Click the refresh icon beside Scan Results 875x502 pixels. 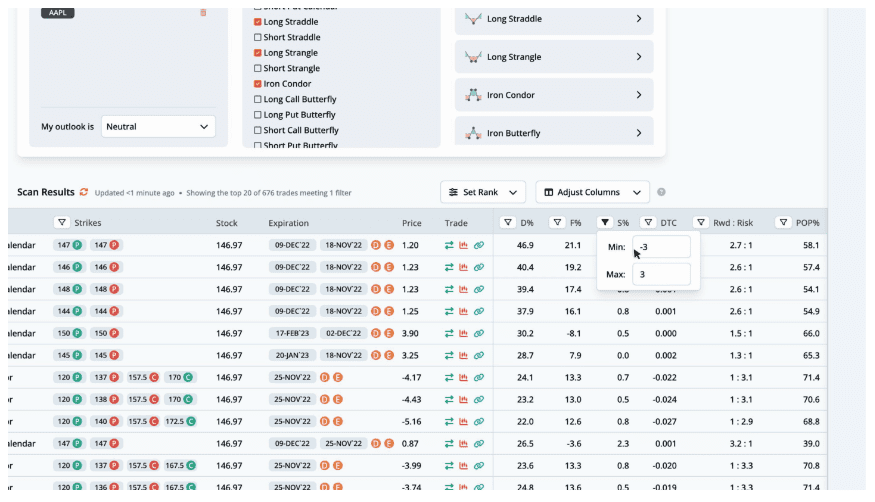(84, 192)
